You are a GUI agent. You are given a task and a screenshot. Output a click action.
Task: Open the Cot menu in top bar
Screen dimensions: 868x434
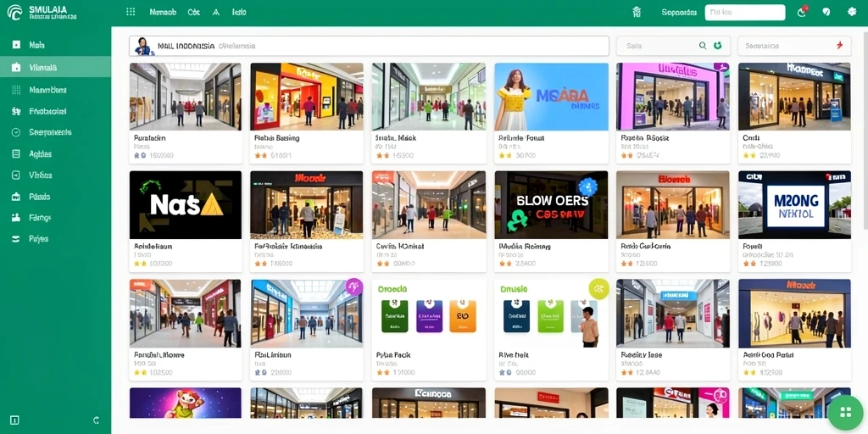[x=194, y=12]
